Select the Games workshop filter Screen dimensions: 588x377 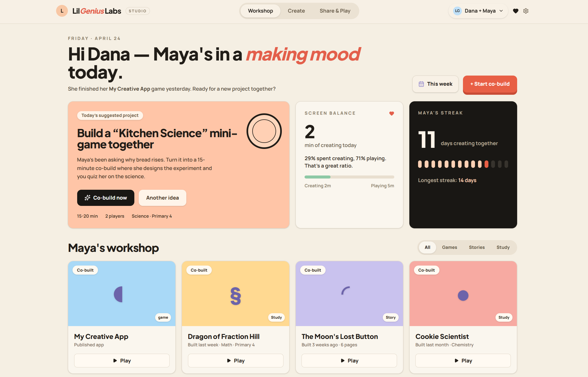click(449, 247)
